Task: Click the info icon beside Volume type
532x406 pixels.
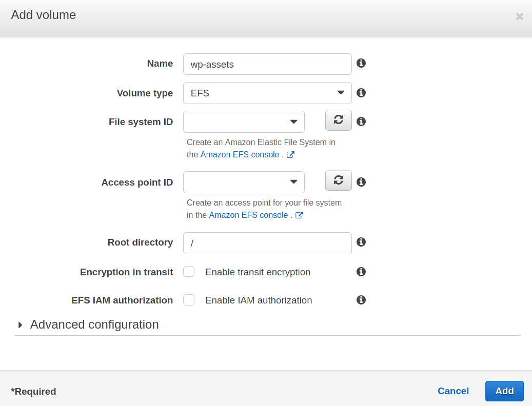Action: (x=361, y=93)
